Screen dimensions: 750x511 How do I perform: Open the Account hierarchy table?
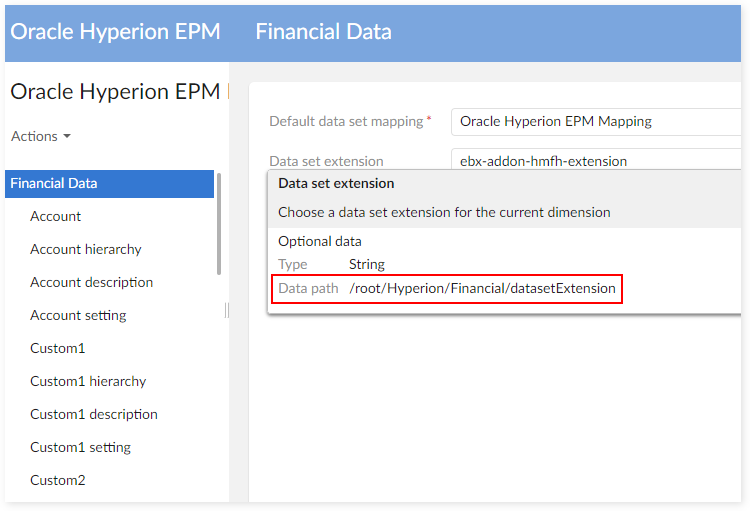point(86,249)
